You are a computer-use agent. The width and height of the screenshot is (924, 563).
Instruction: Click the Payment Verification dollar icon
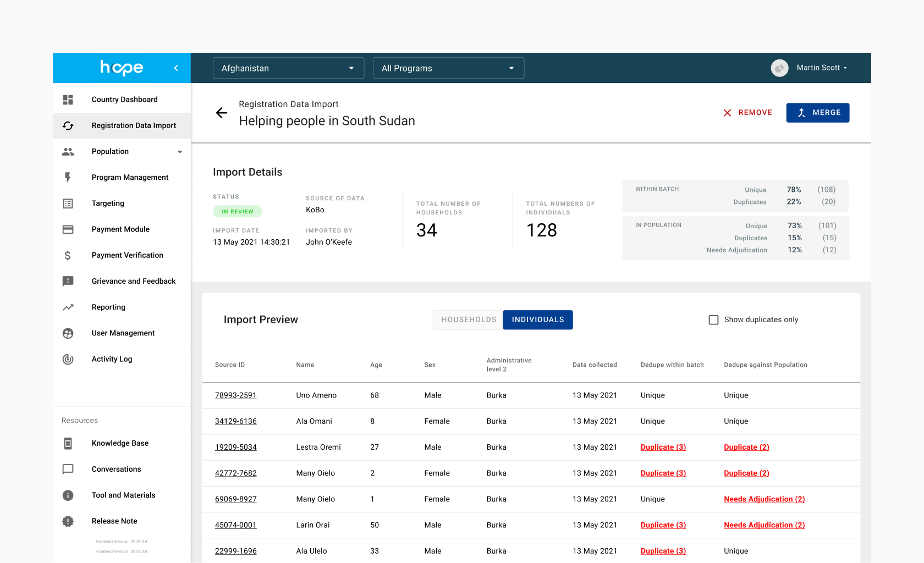[68, 255]
